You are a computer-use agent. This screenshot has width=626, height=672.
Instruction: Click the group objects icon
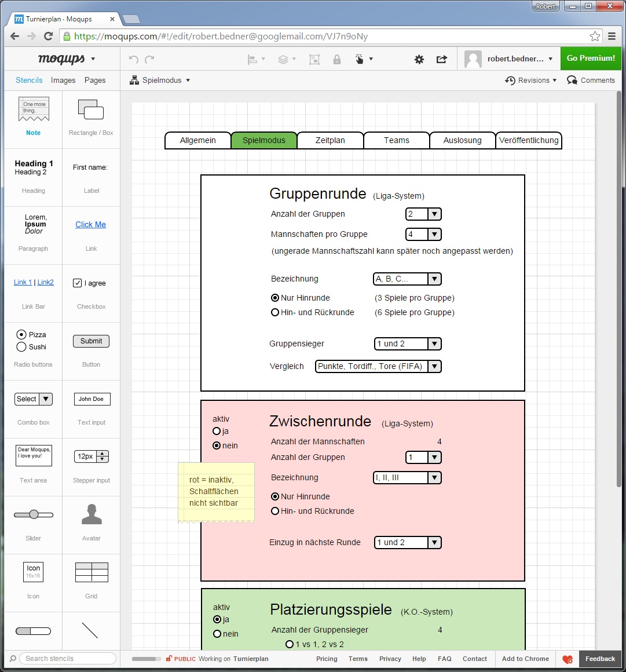click(314, 59)
